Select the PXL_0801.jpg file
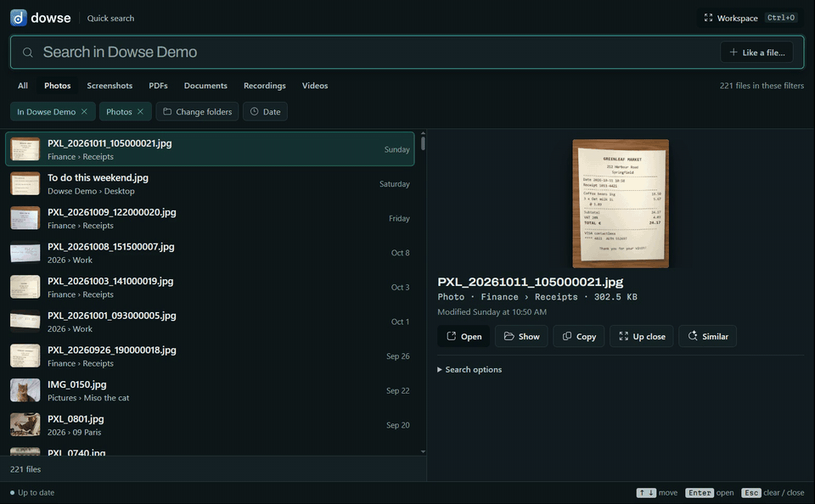This screenshot has height=504, width=815. tap(210, 425)
